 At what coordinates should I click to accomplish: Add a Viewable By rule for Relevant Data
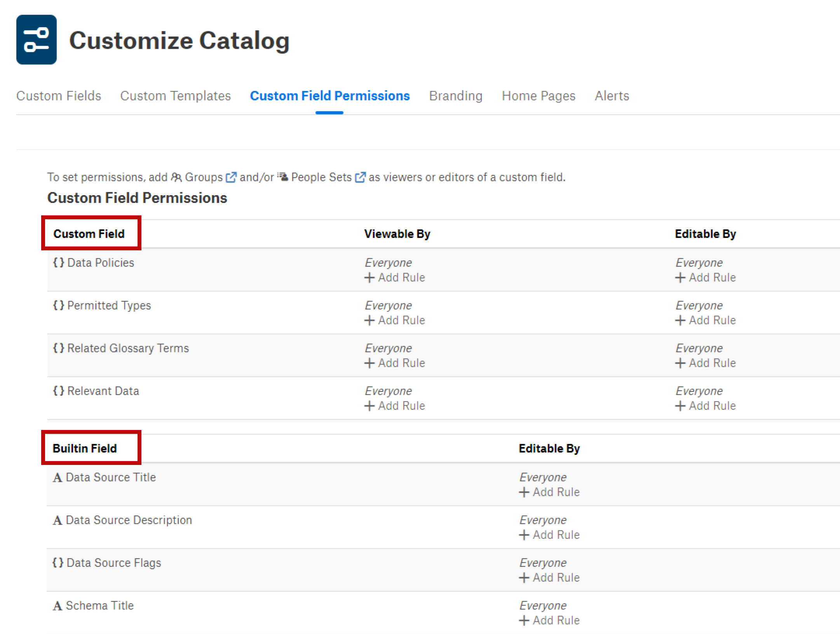(x=395, y=406)
